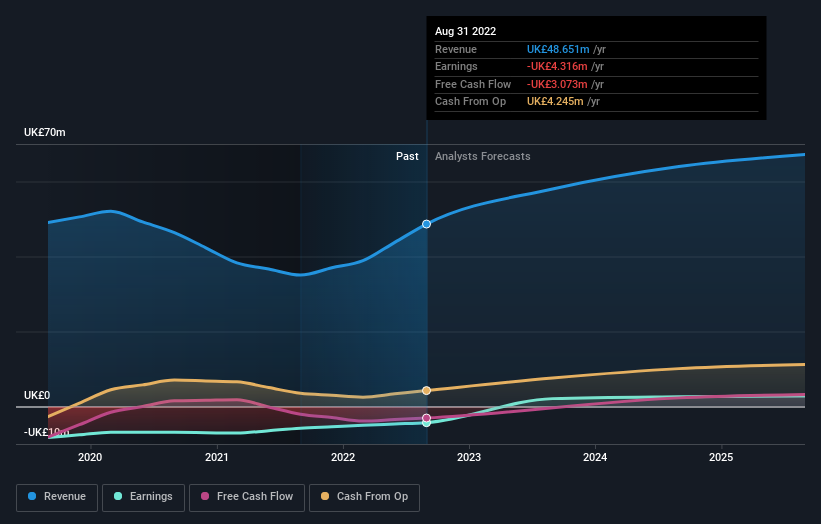Toggle the Earnings legend button
The height and width of the screenshot is (524, 821).
tap(143, 497)
